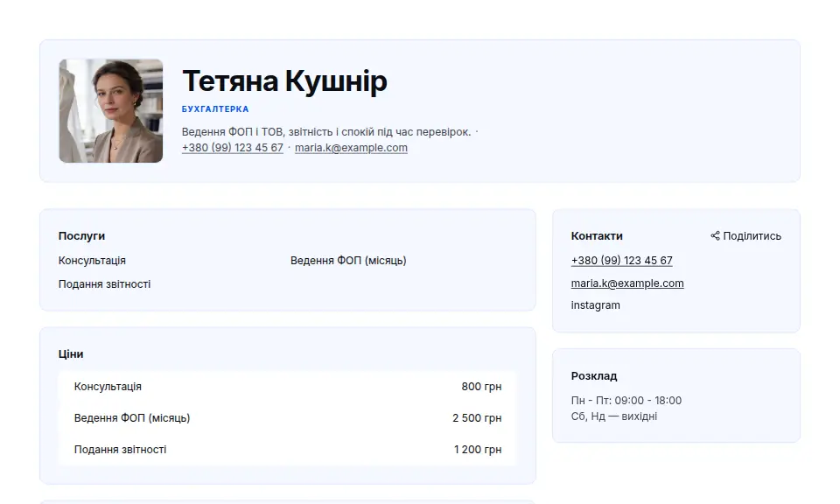Screen dimensions: 840x504
Task: Open the instagram link
Action: (595, 305)
